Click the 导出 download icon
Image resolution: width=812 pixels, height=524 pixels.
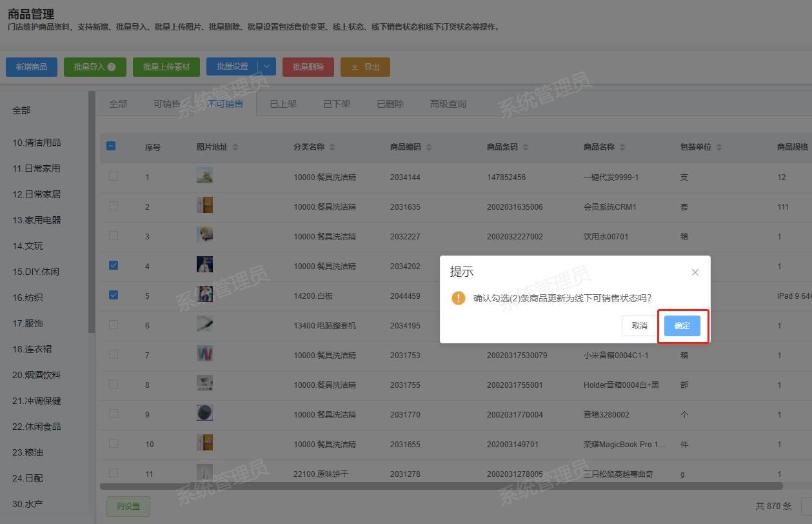355,67
